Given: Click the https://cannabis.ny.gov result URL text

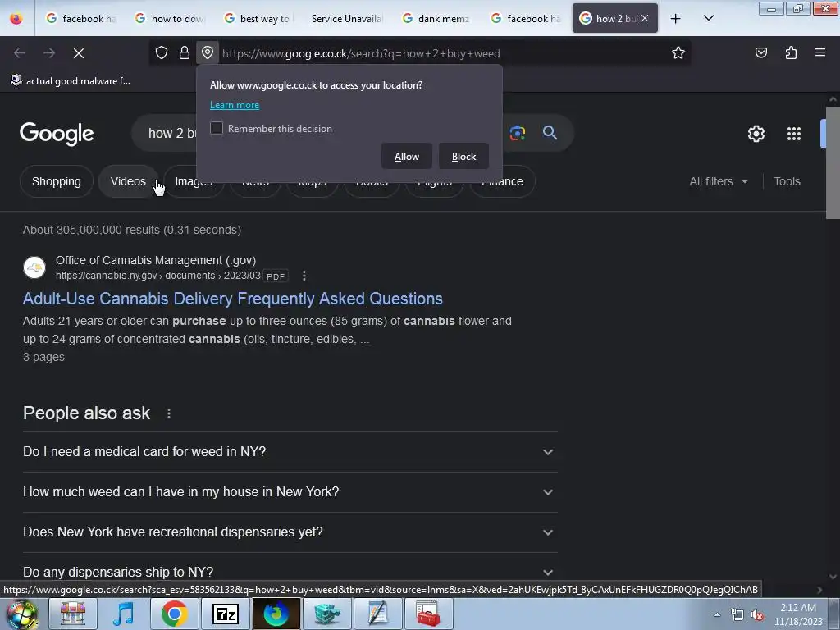Looking at the screenshot, I should 158,276.
